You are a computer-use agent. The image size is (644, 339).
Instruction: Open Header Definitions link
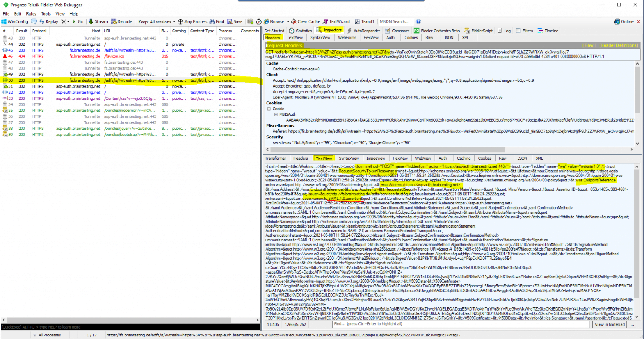point(619,45)
